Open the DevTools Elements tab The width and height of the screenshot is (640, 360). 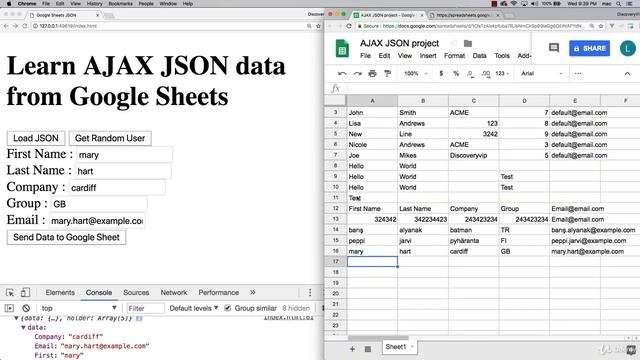pos(60,293)
